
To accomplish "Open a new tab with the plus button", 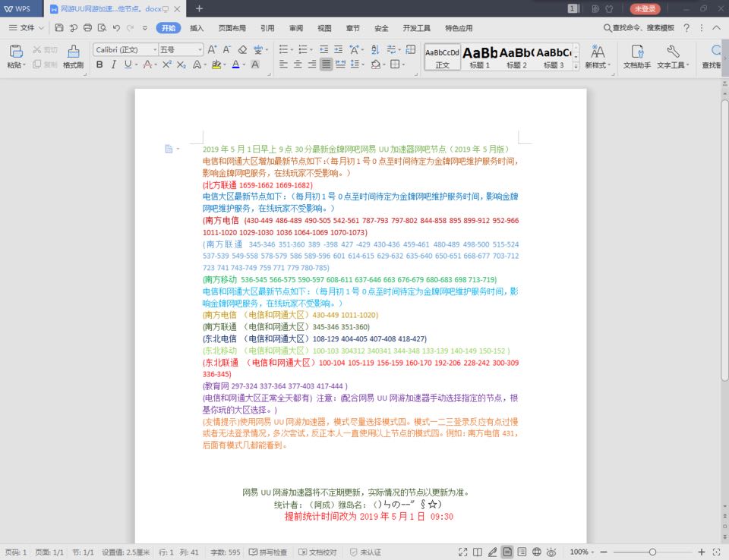I will tap(199, 8).
